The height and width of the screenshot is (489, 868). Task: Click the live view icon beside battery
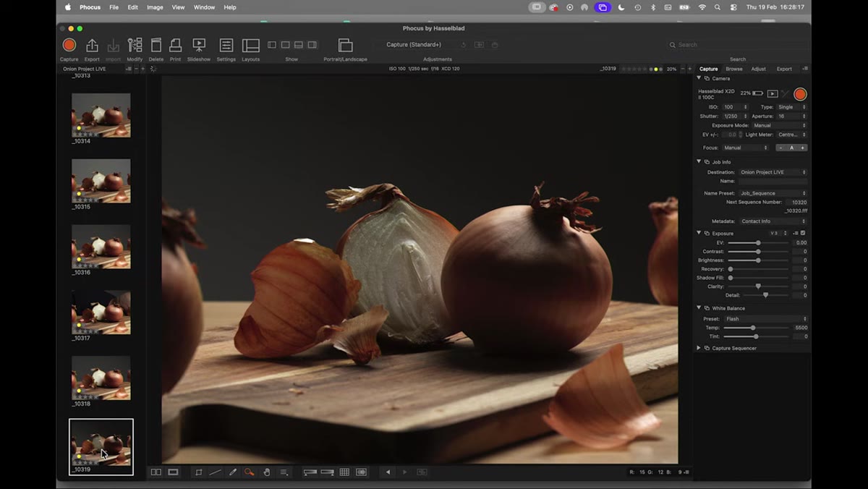[773, 94]
